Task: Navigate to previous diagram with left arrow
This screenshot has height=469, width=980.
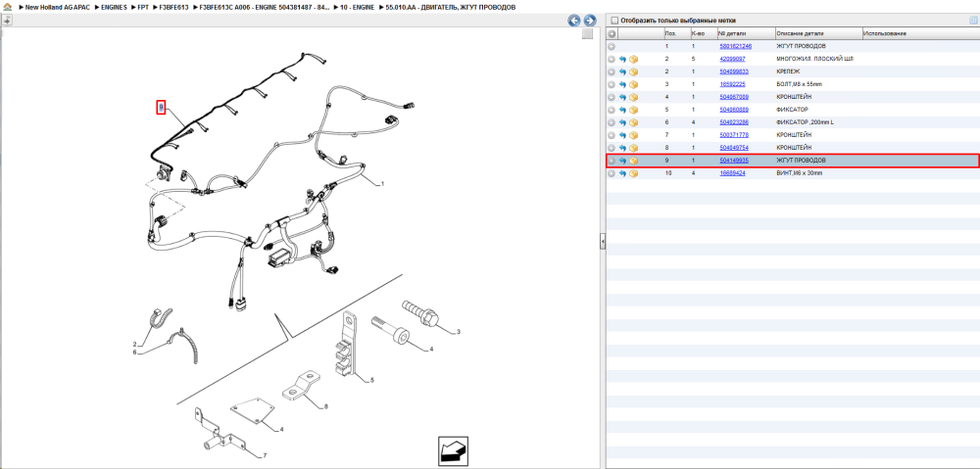Action: 573,20
